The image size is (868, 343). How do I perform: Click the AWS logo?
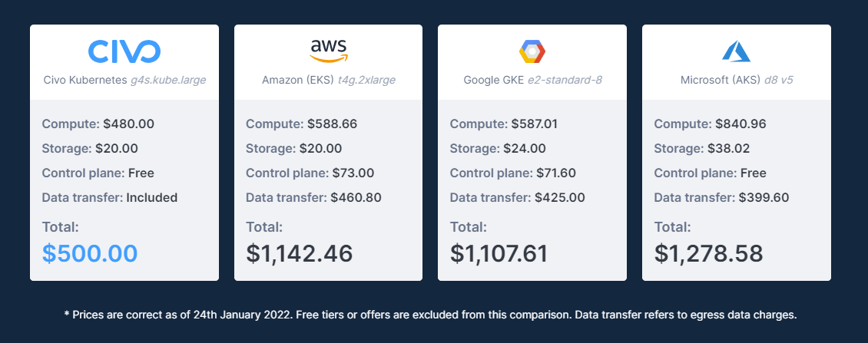(x=328, y=51)
